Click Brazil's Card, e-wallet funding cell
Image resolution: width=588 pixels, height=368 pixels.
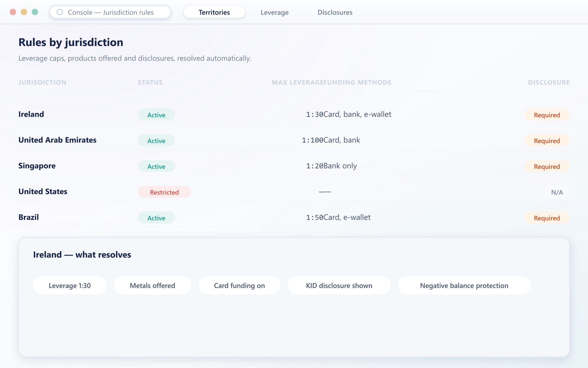[347, 217]
